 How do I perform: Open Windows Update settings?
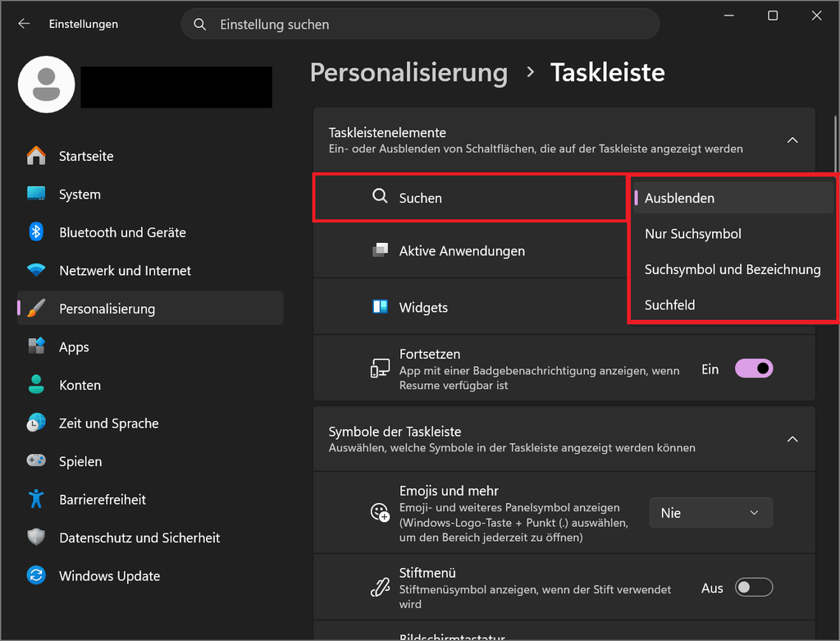[151, 576]
